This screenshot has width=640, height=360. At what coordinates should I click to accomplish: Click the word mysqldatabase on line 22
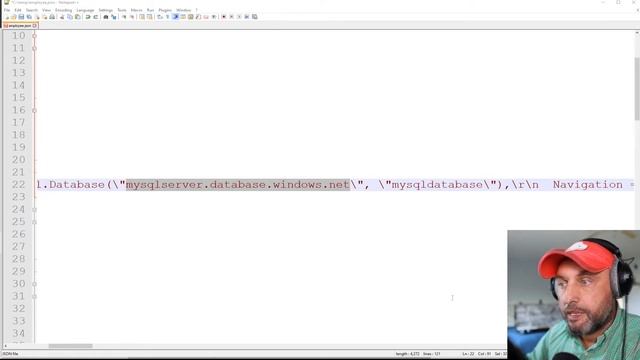tap(437, 184)
